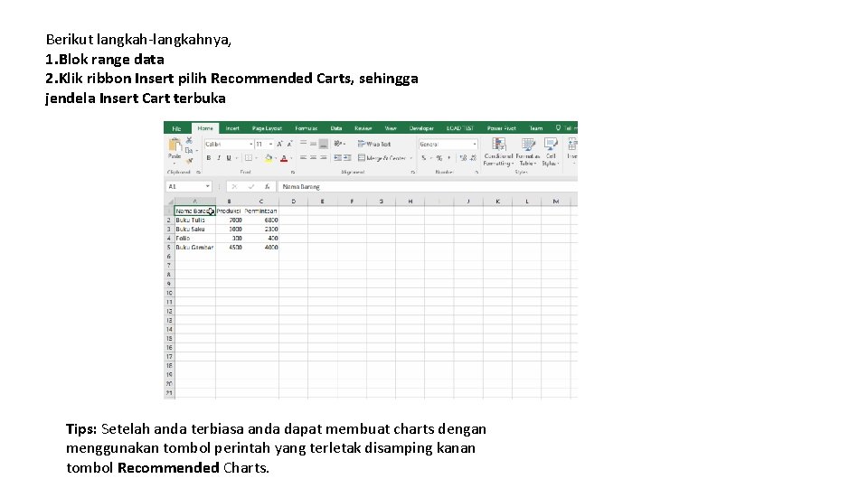Open Conditional Formatting menu
This screenshot has width=868, height=488.
(x=498, y=152)
